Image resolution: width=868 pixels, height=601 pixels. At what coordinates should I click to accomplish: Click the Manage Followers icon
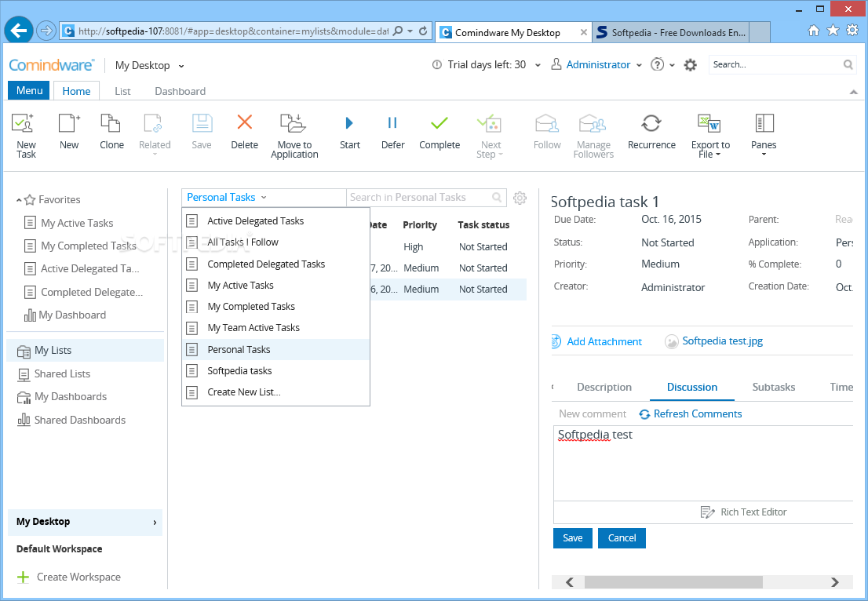pos(593,123)
